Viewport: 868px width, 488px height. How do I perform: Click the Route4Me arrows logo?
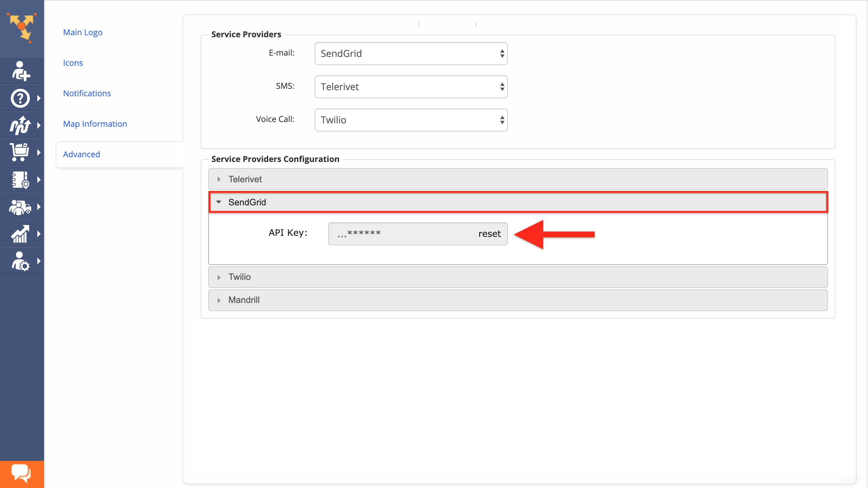point(22,28)
